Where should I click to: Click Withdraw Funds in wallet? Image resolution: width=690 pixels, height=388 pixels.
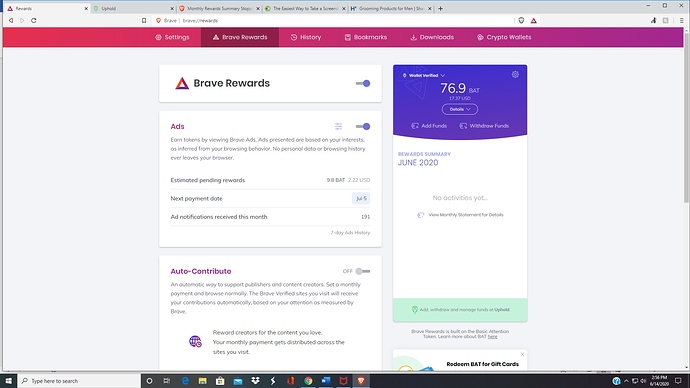point(484,126)
